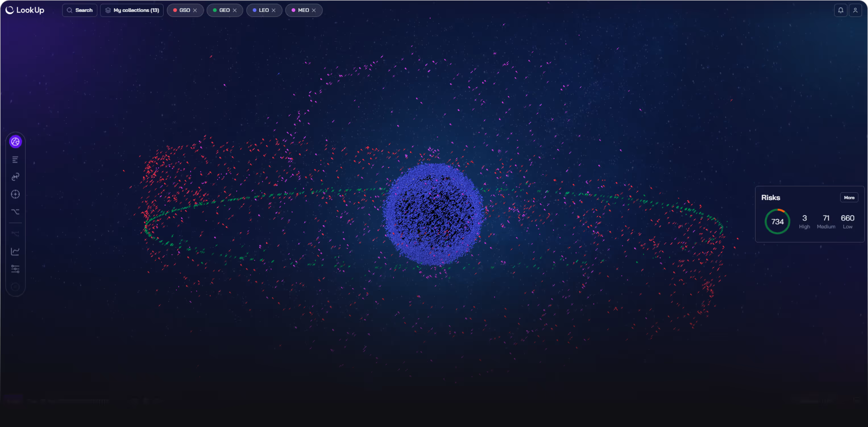868x427 pixels.
Task: Click the layers icon in My collections
Action: tap(108, 11)
